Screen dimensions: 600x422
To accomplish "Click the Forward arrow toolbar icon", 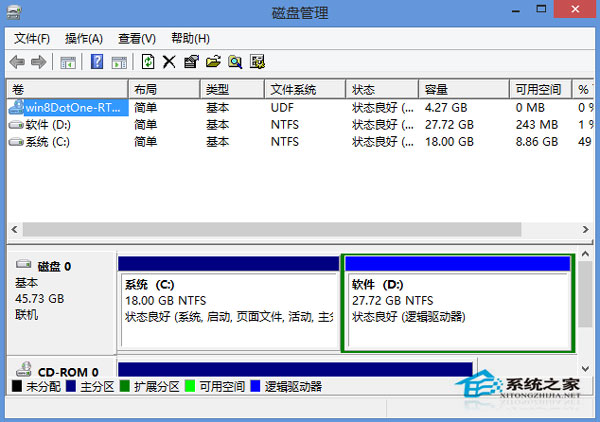I will click(38, 62).
